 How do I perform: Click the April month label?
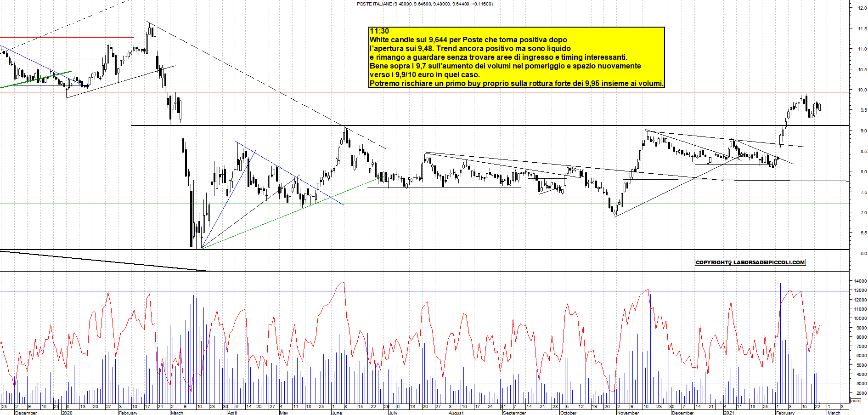232,413
